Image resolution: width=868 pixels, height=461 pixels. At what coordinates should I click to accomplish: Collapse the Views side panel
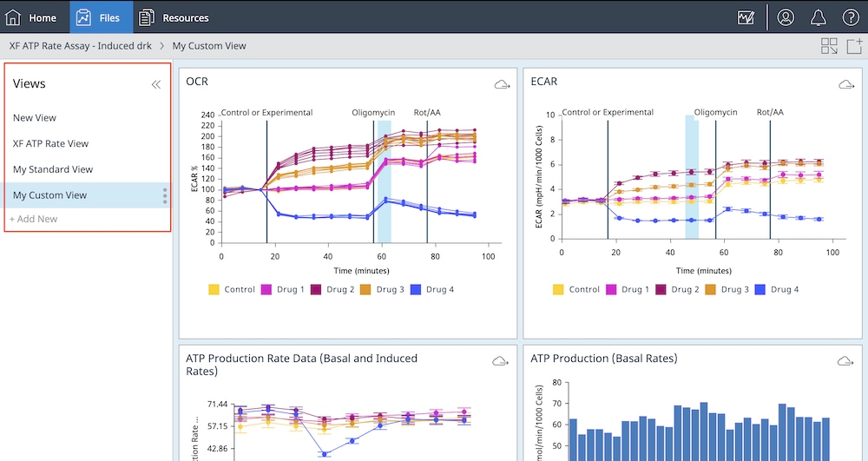(156, 84)
